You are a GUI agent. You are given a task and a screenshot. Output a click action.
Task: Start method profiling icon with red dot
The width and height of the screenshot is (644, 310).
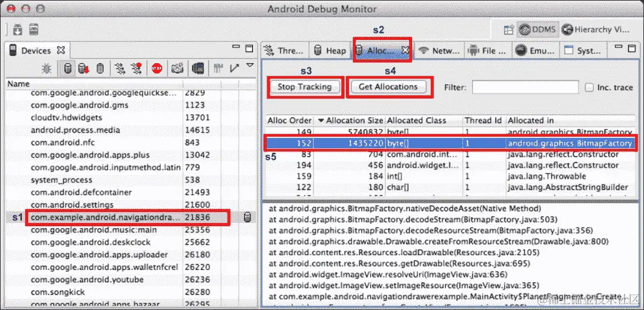tap(136, 68)
